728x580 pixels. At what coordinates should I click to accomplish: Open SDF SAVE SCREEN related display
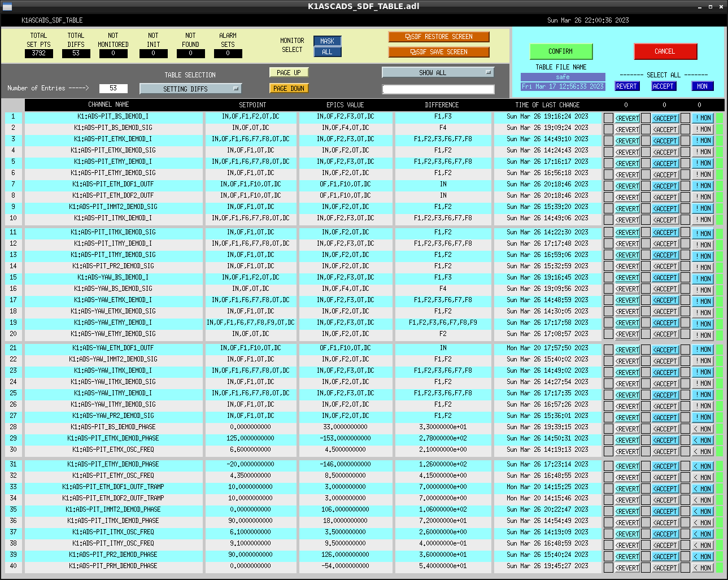tap(439, 52)
